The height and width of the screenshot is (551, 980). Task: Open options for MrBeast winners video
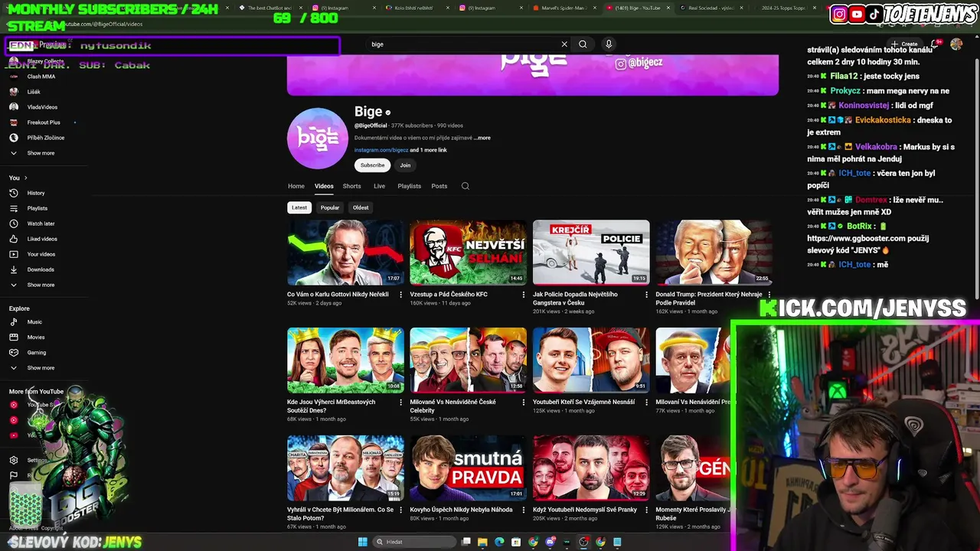click(401, 402)
